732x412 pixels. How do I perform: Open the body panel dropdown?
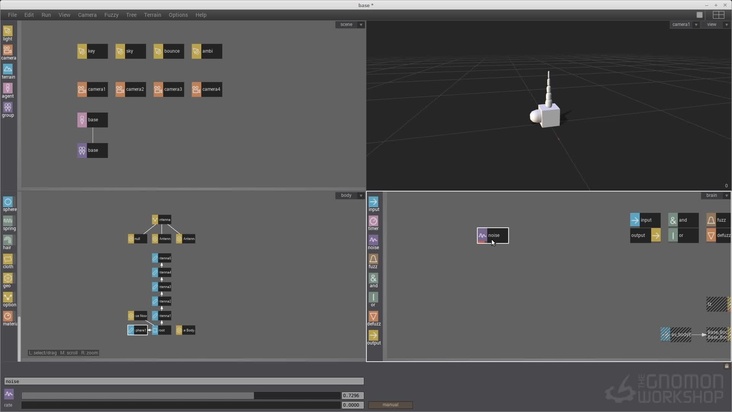[361, 195]
